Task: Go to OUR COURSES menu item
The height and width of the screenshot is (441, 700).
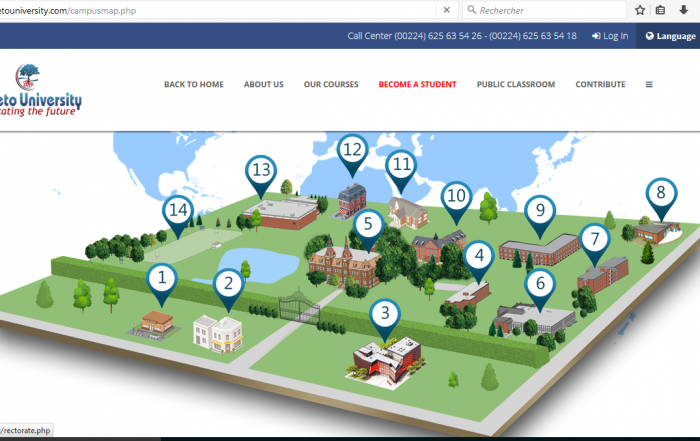Action: tap(331, 85)
